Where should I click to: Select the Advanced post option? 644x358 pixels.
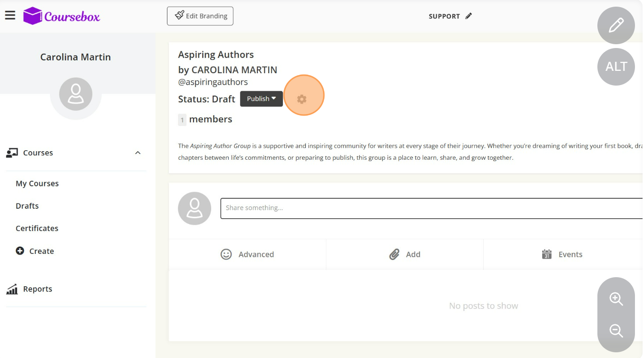pyautogui.click(x=247, y=254)
